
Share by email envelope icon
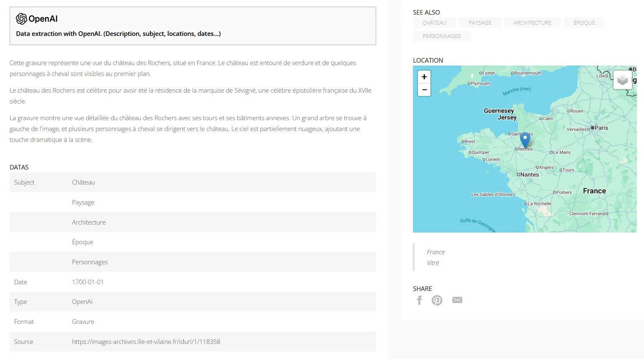point(457,300)
